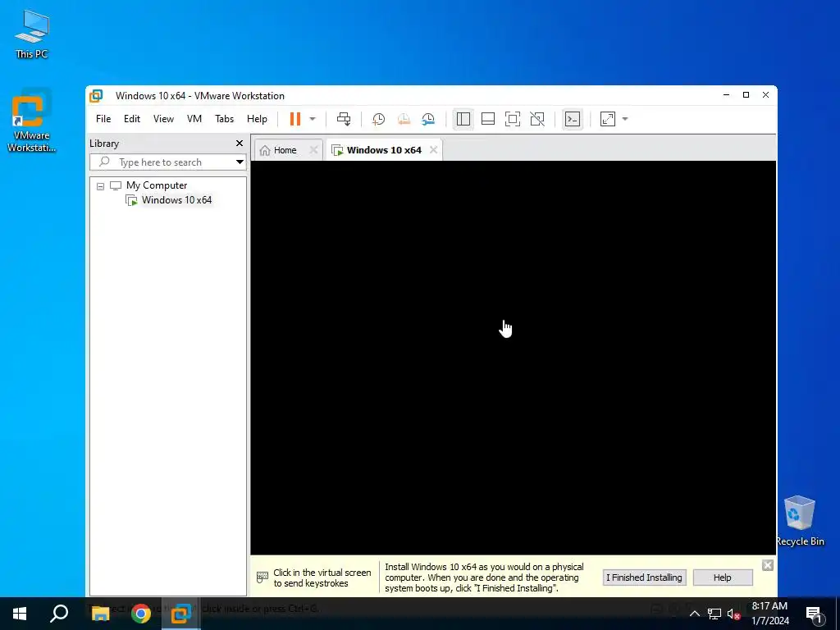Click inside the black virtual screen
Viewport: 840px width, 630px height.
(x=514, y=358)
